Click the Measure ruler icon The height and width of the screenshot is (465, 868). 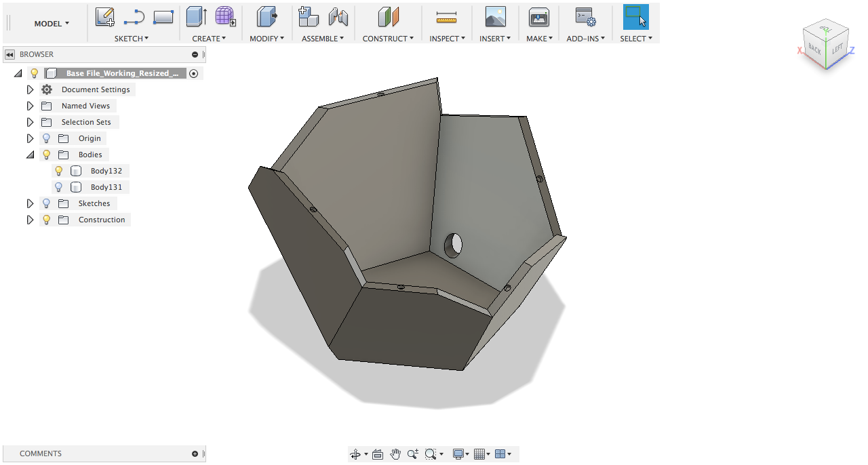pos(447,17)
